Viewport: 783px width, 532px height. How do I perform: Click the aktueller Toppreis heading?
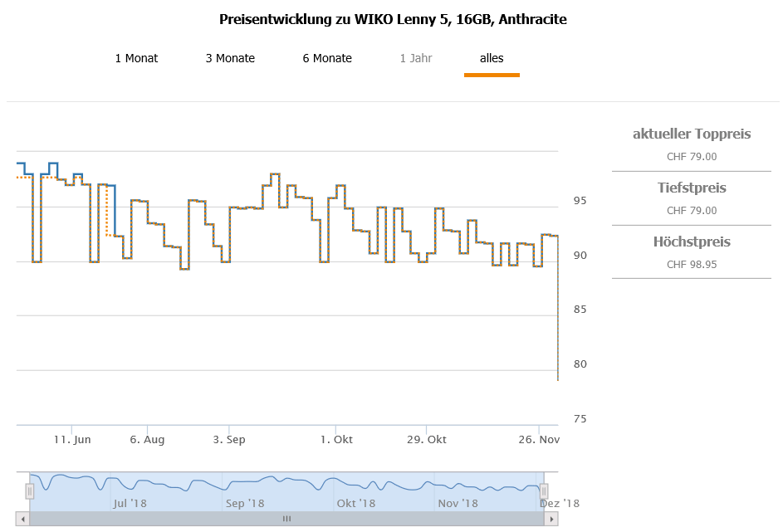(692, 134)
